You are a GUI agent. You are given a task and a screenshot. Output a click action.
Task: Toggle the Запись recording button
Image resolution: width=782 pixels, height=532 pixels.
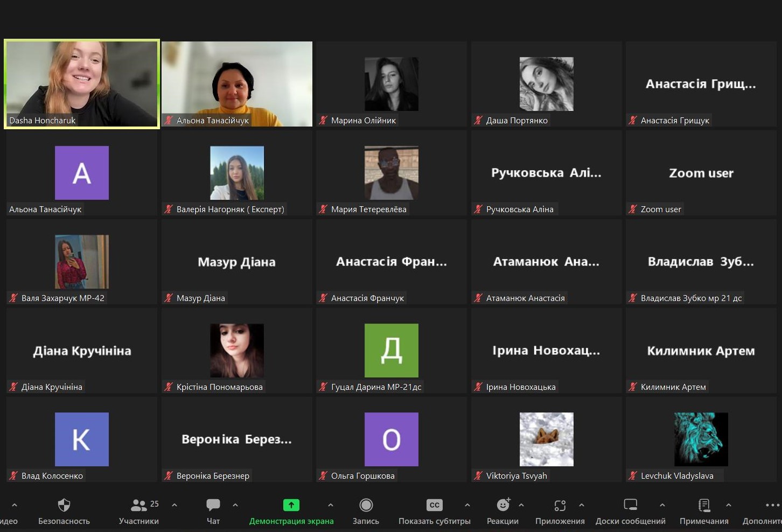tap(366, 505)
